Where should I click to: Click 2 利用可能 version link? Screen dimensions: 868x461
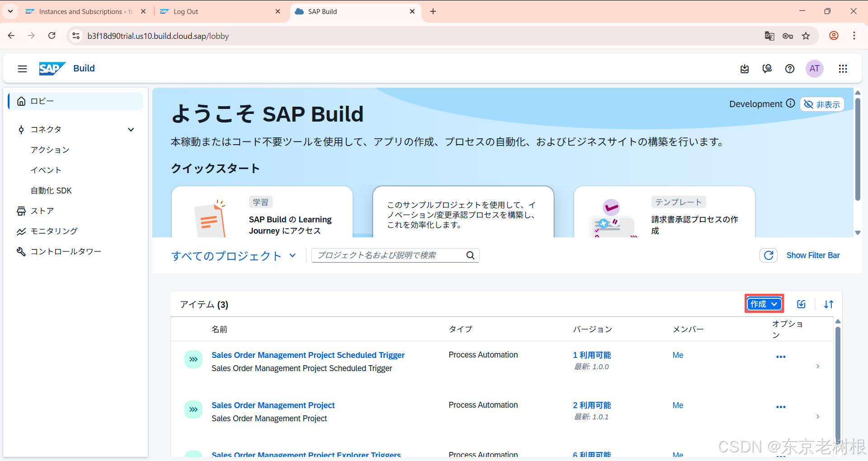click(592, 405)
